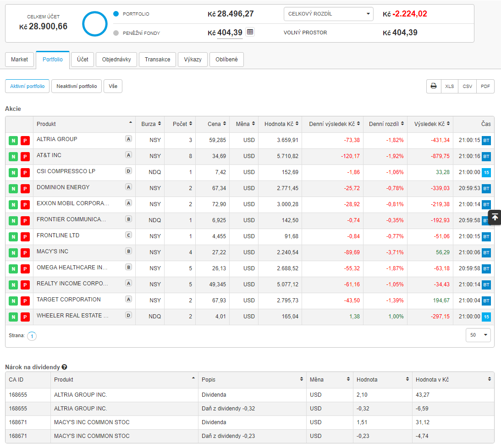The height and width of the screenshot is (448, 501).
Task: Open the Výkazy tab
Action: pos(193,60)
